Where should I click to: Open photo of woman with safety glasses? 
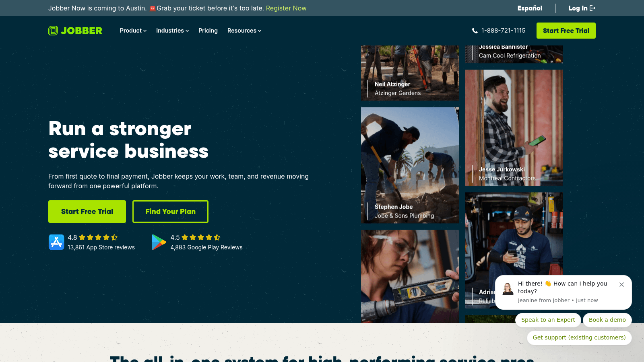pos(410,276)
